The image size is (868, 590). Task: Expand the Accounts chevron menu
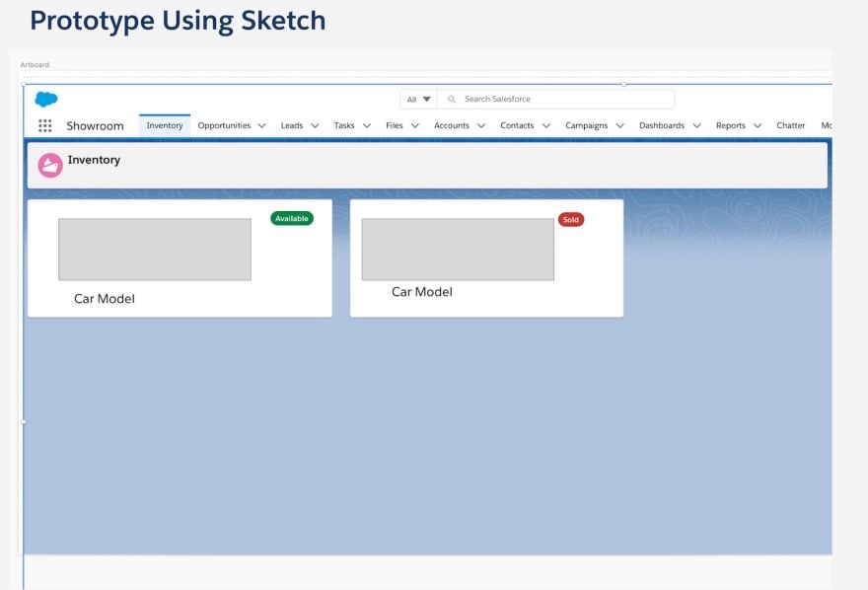click(x=481, y=125)
